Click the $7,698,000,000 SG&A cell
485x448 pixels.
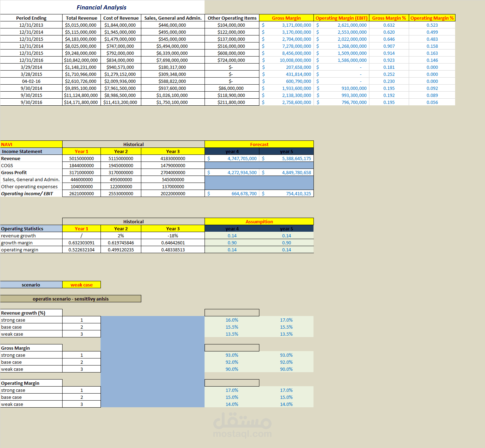coord(173,60)
